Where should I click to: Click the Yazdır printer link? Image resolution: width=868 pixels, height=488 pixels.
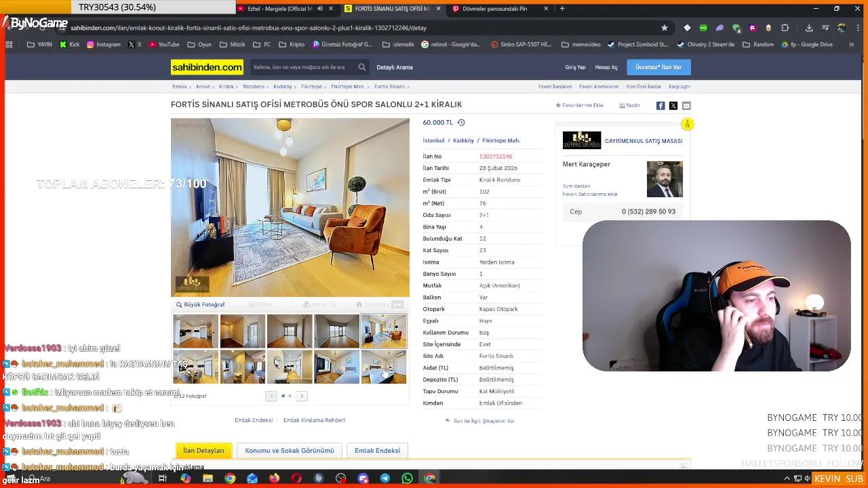click(629, 105)
